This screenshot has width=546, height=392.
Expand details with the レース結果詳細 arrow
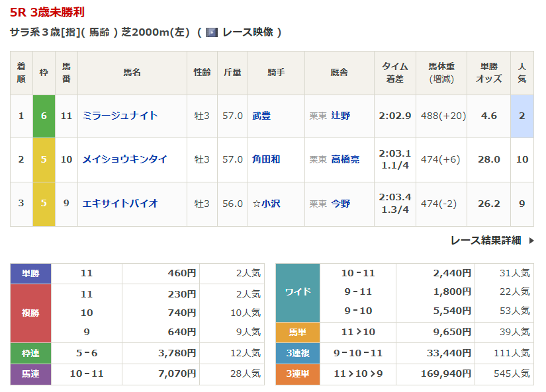(x=531, y=241)
